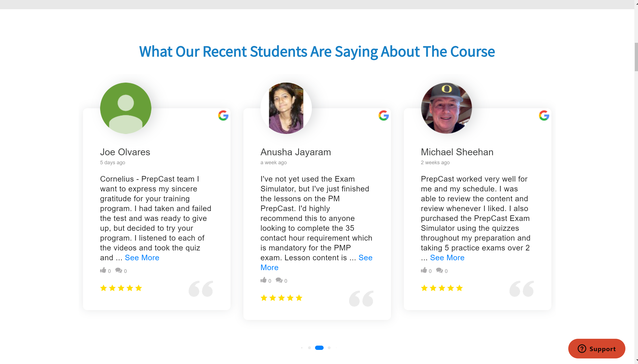Click Google logo on Michael Sheehan review
This screenshot has width=638, height=364.
pos(544,115)
